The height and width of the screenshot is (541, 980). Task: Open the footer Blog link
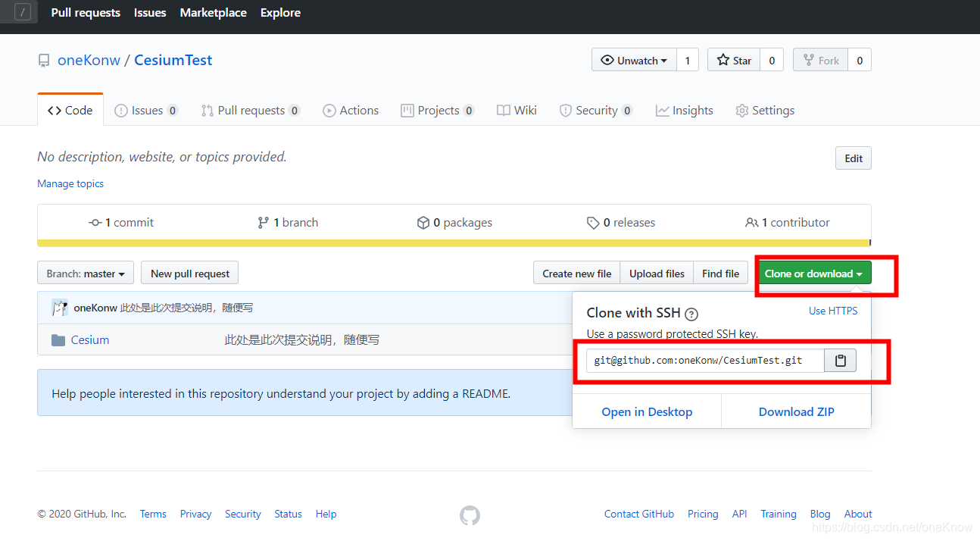pyautogui.click(x=820, y=514)
